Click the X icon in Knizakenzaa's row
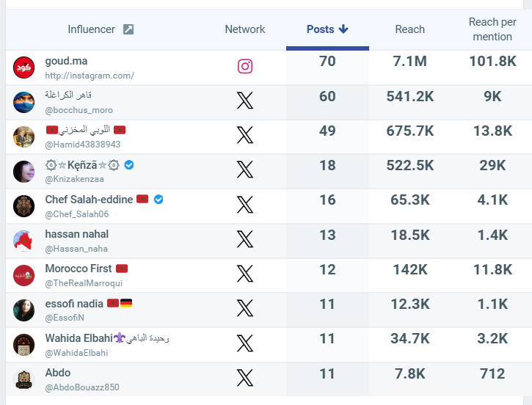The image size is (532, 405). point(245,170)
